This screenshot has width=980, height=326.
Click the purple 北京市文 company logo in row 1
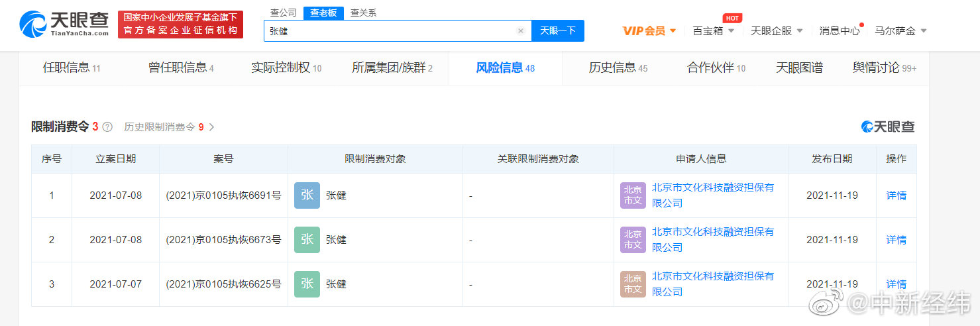[x=633, y=195]
